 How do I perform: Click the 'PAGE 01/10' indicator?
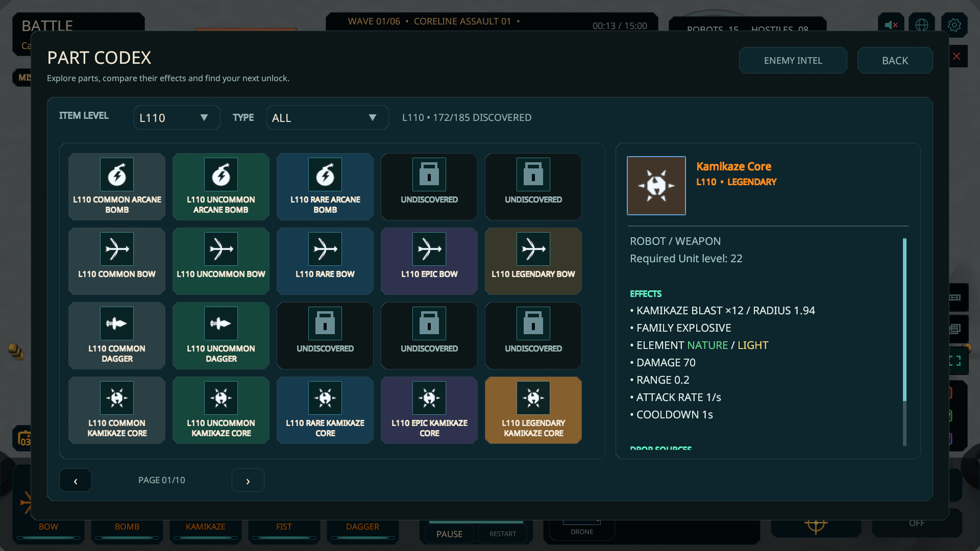click(162, 480)
